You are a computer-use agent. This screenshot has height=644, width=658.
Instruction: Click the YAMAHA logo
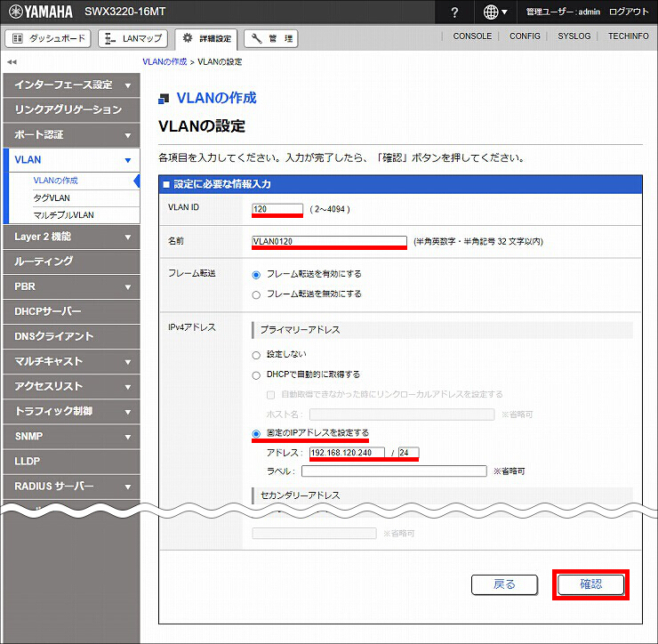[x=41, y=12]
